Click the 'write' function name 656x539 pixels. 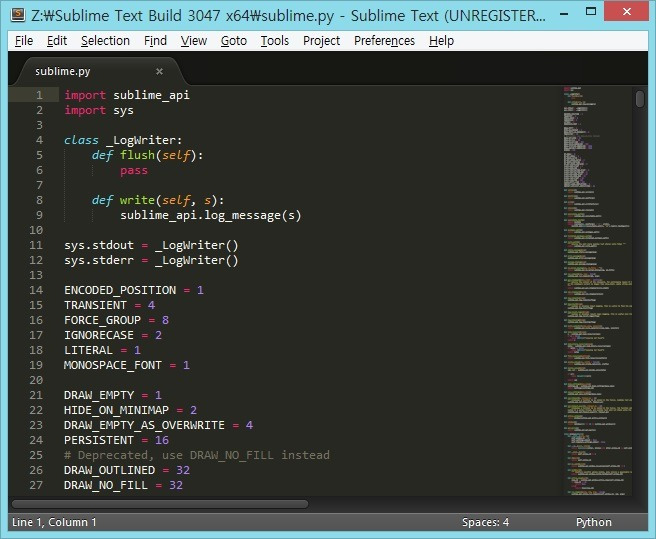(x=137, y=200)
